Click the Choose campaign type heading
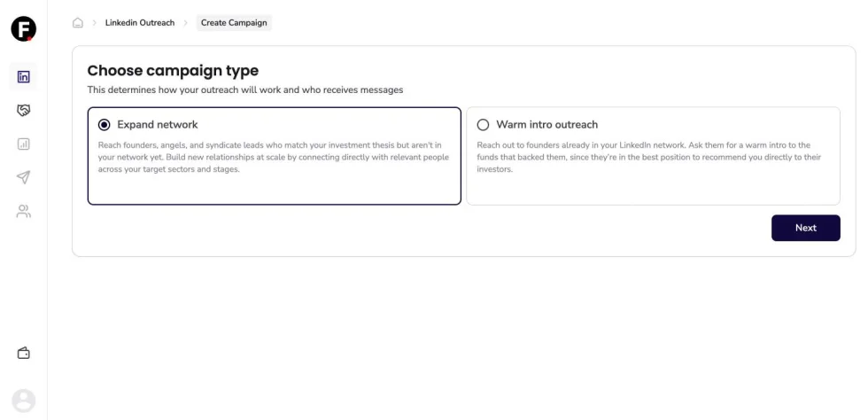 pyautogui.click(x=173, y=71)
